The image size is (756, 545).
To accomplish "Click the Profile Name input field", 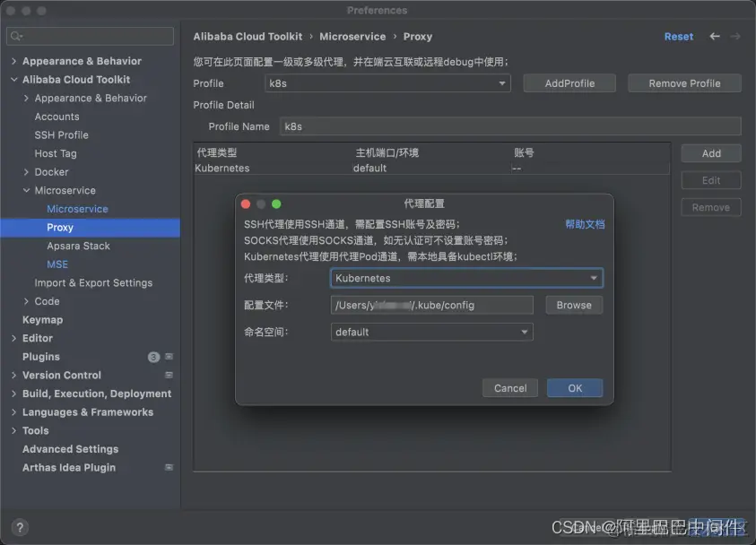I will click(x=511, y=126).
